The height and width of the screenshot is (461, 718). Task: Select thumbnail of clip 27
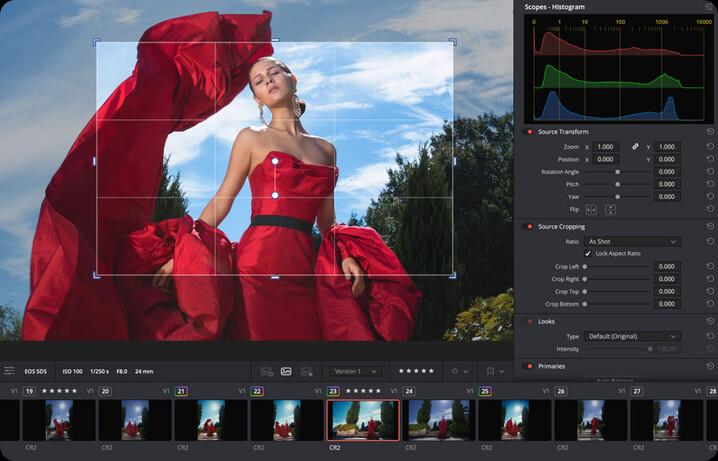click(667, 420)
